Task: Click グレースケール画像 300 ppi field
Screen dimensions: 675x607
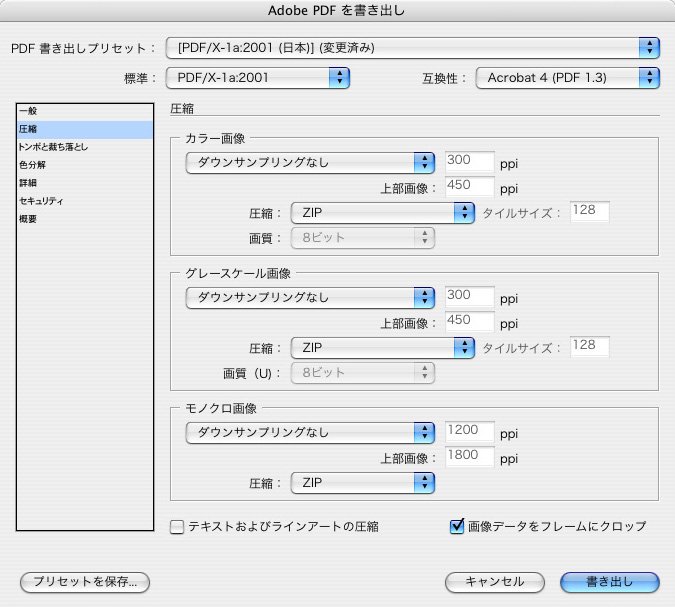Action: 470,297
